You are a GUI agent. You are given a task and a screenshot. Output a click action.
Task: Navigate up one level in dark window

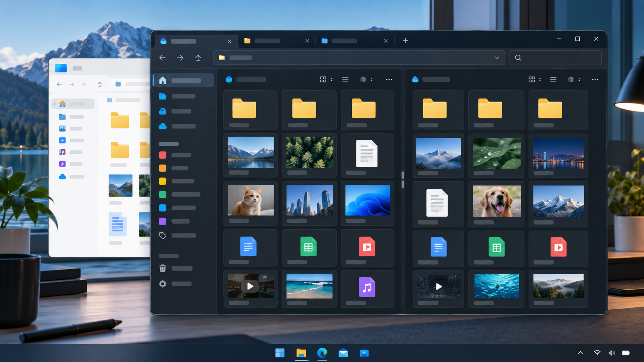tap(198, 58)
